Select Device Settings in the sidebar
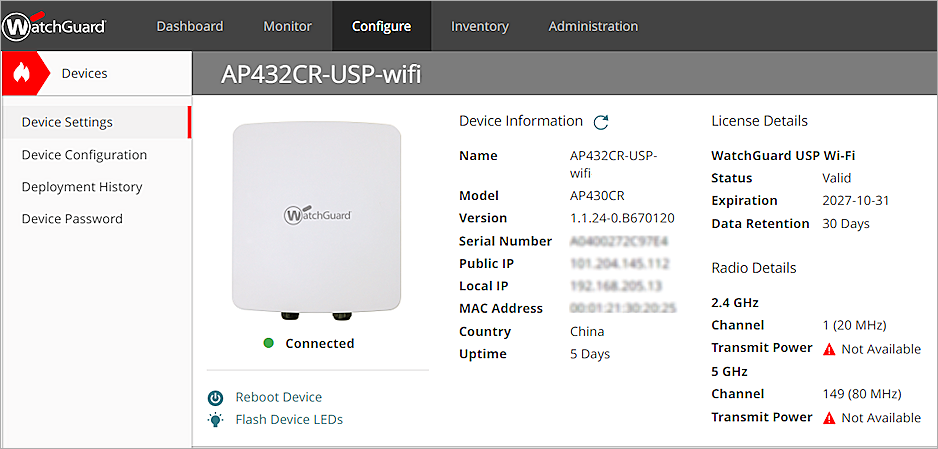 (67, 122)
